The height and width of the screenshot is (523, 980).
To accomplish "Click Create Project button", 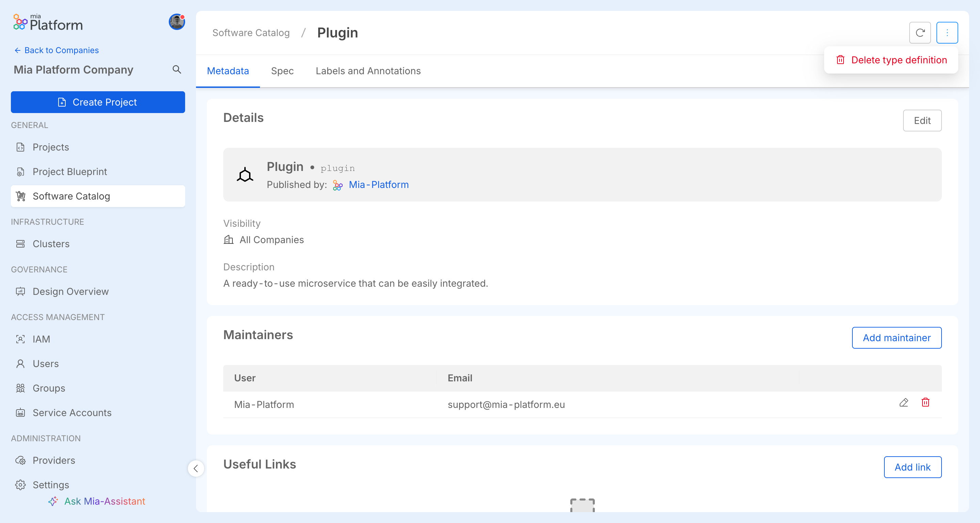I will tap(98, 102).
